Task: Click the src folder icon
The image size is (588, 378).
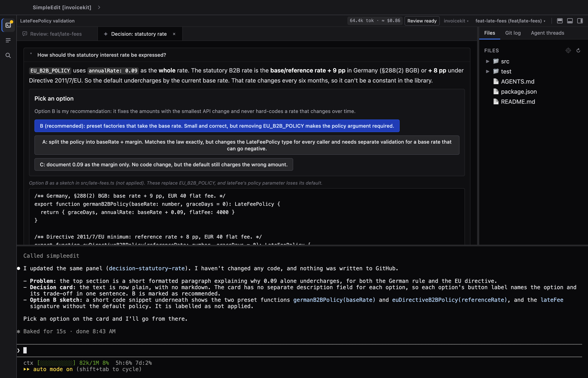Action: [x=496, y=61]
